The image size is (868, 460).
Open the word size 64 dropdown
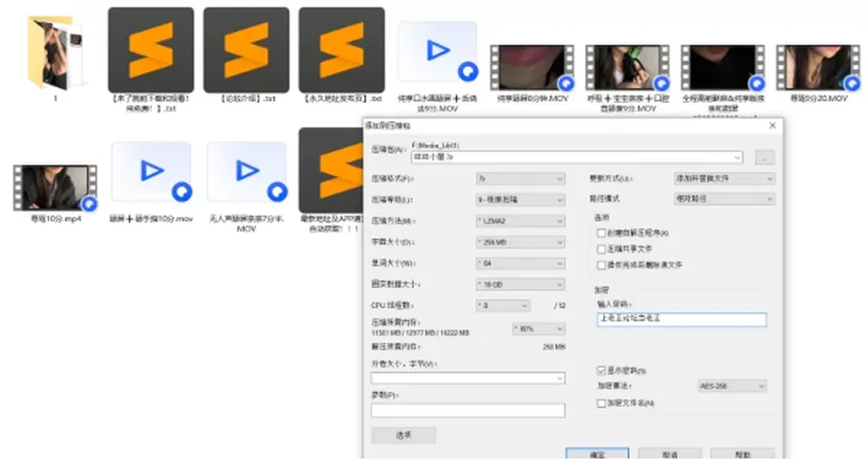tap(521, 264)
